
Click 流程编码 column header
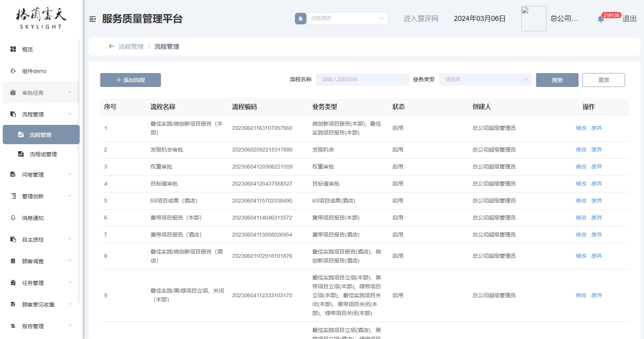pyautogui.click(x=245, y=107)
